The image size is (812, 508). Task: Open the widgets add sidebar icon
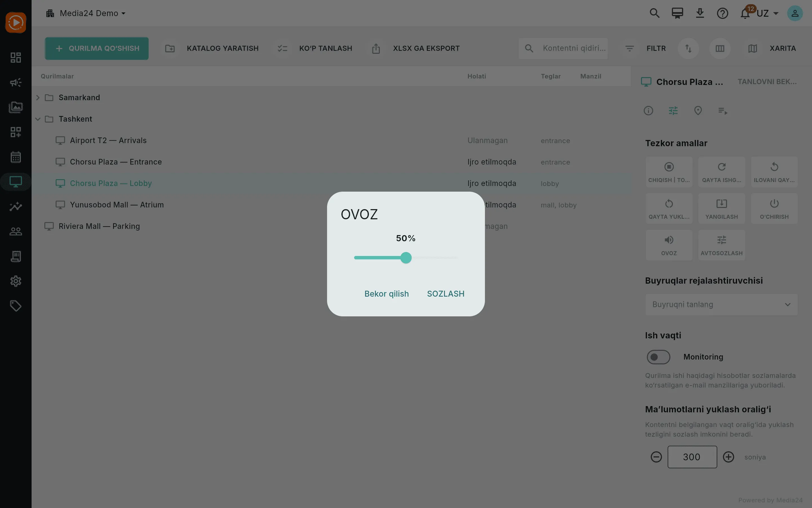click(16, 132)
